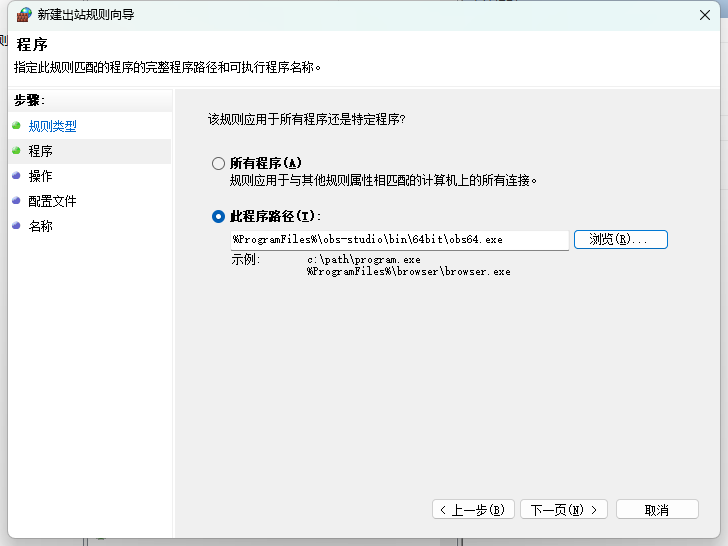728x546 pixels.
Task: Click green bullet beside 规则类型
Action: (17, 125)
